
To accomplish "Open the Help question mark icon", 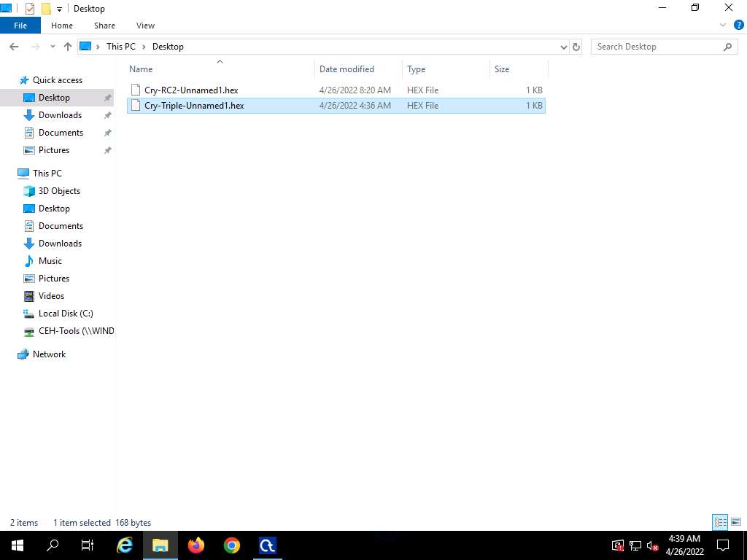I will tap(735, 26).
